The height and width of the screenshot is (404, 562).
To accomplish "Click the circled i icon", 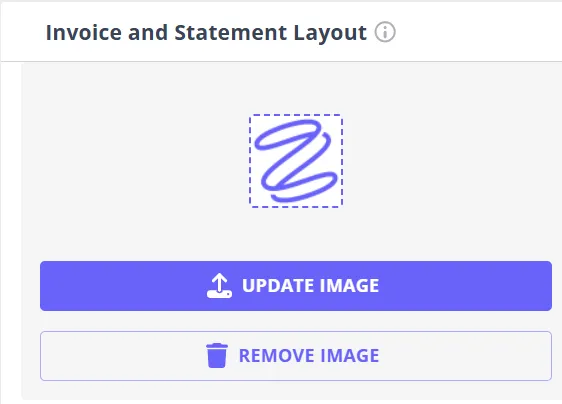I will [385, 32].
